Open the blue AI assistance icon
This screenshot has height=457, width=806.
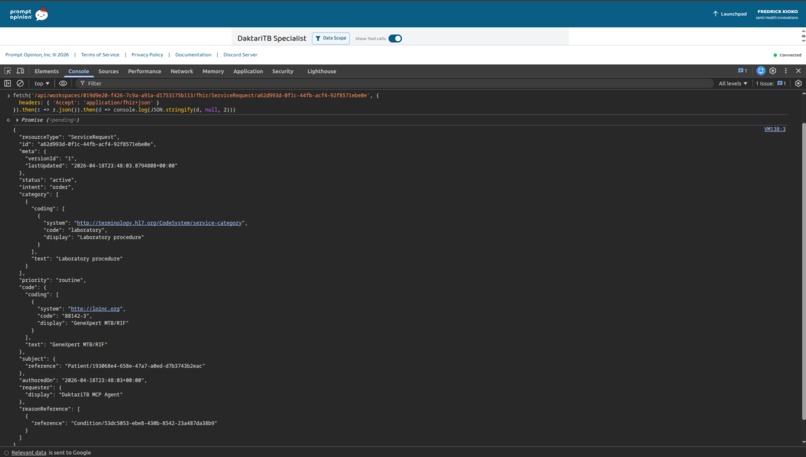pyautogui.click(x=761, y=71)
